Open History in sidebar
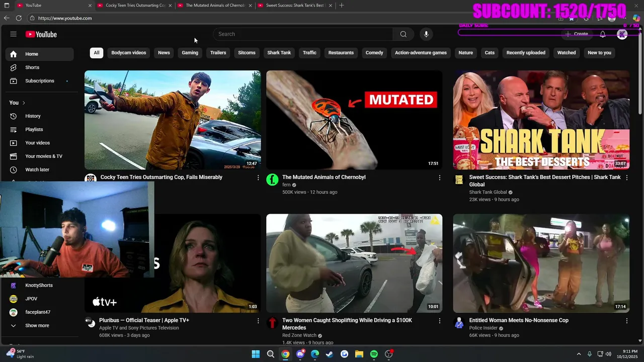644x362 pixels. (39, 116)
